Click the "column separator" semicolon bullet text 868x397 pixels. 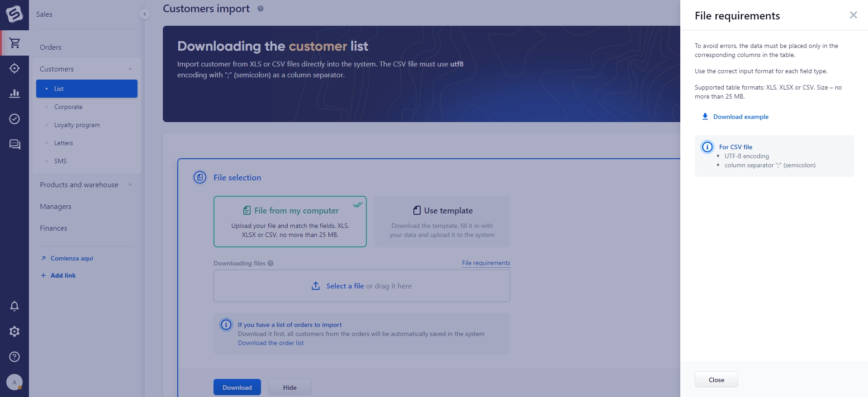click(x=770, y=165)
